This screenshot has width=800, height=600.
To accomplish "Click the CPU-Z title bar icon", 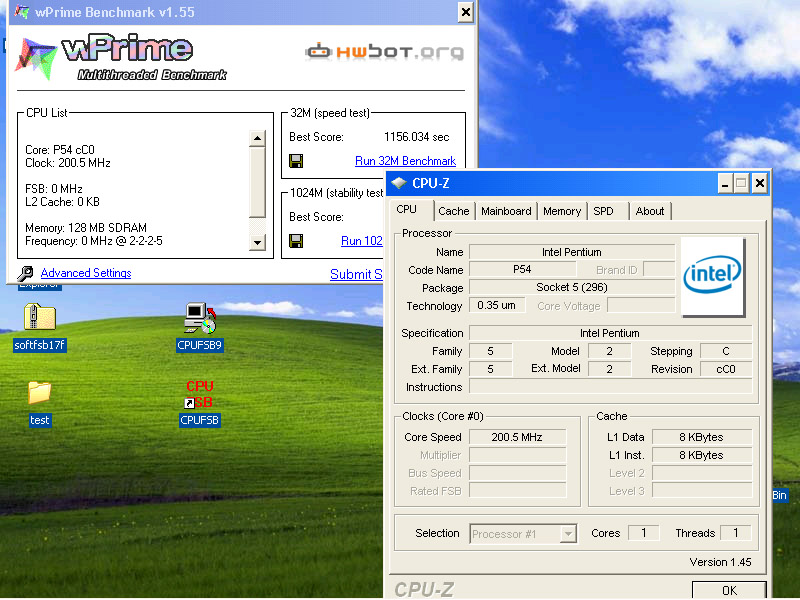I will (x=399, y=183).
